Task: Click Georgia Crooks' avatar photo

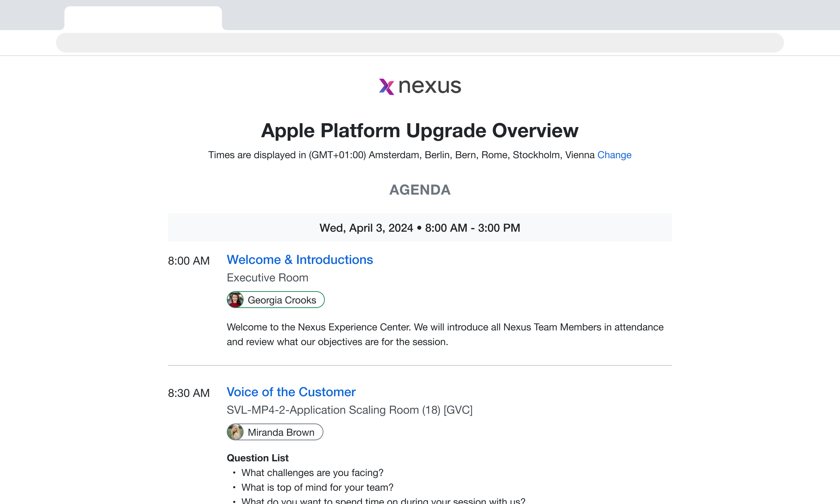Action: tap(235, 300)
